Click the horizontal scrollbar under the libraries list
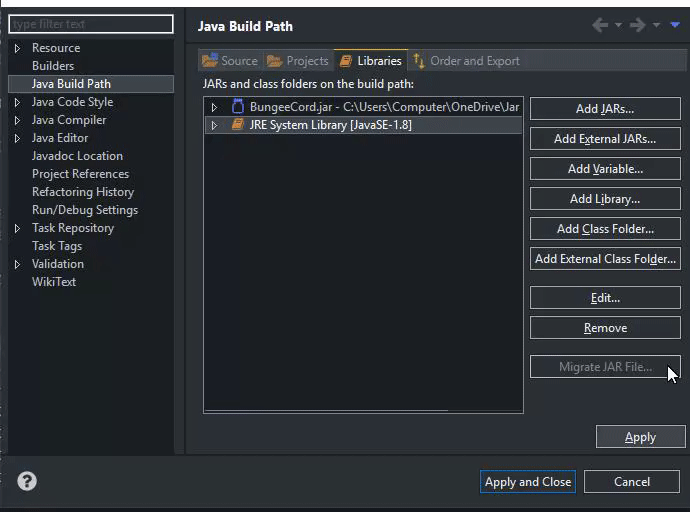 pyautogui.click(x=327, y=410)
